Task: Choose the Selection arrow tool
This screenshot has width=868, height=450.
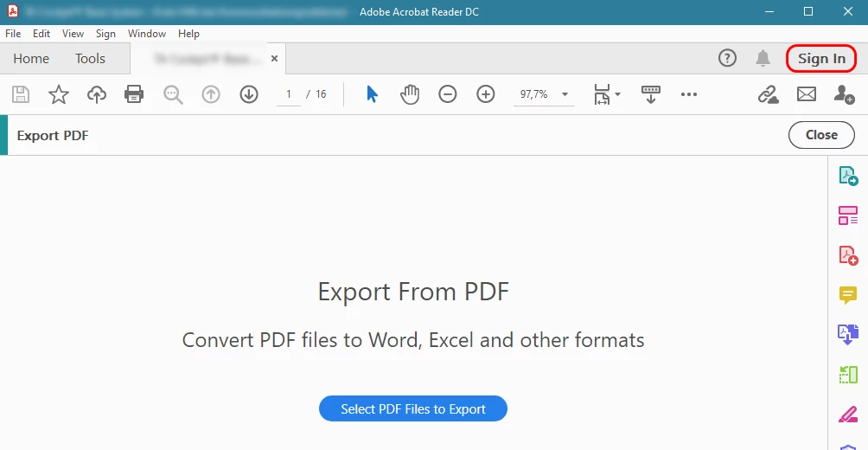Action: pos(372,94)
